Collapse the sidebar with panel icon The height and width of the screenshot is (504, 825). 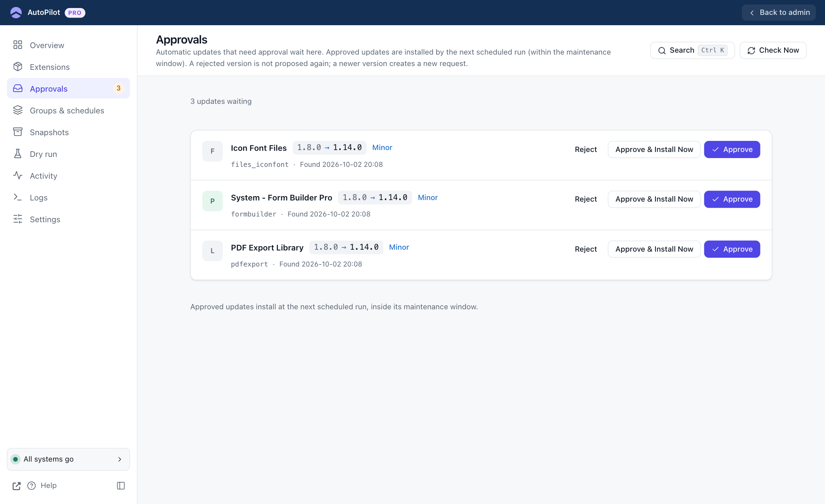(121, 486)
